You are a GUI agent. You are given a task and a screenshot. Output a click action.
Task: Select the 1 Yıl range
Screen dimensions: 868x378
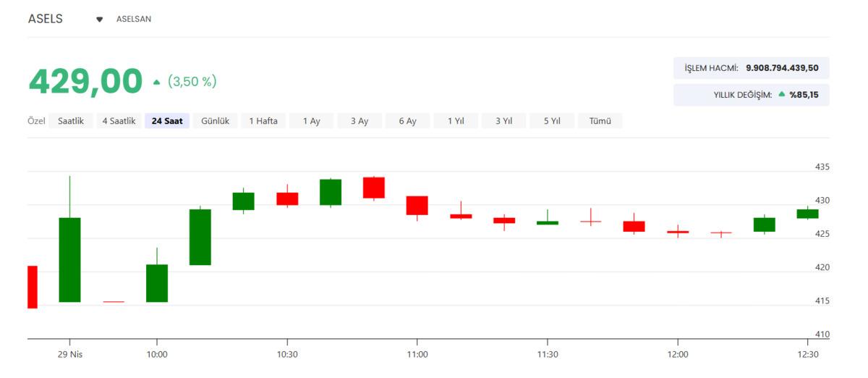click(456, 121)
